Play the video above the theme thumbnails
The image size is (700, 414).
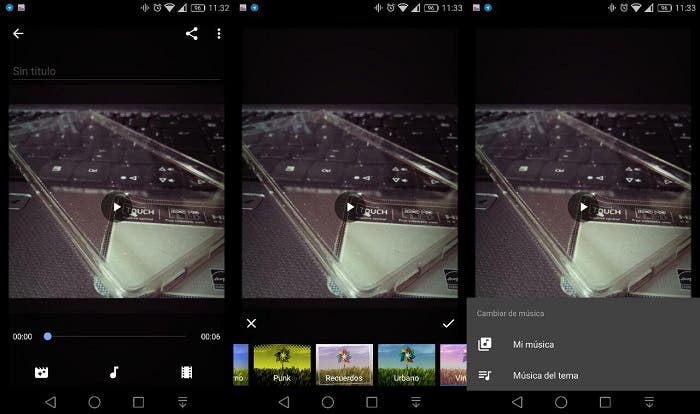tap(349, 207)
